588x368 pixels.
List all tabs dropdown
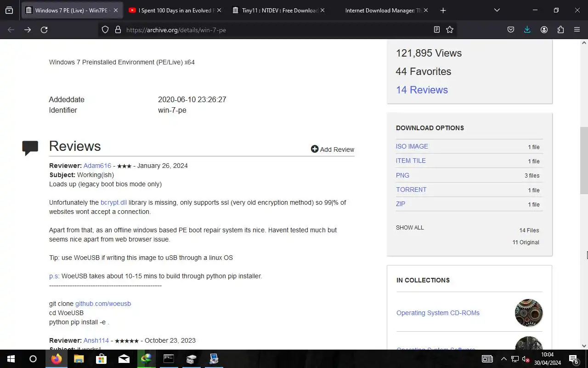pos(497,10)
